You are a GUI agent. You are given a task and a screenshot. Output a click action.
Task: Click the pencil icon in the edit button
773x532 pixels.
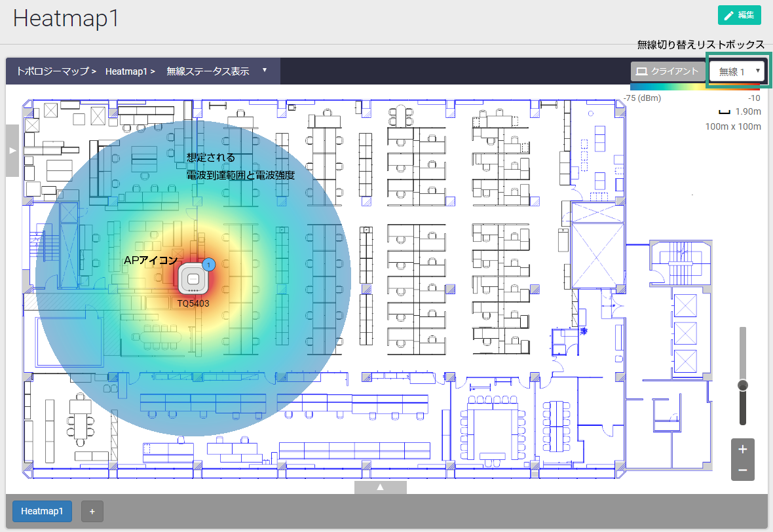(728, 15)
